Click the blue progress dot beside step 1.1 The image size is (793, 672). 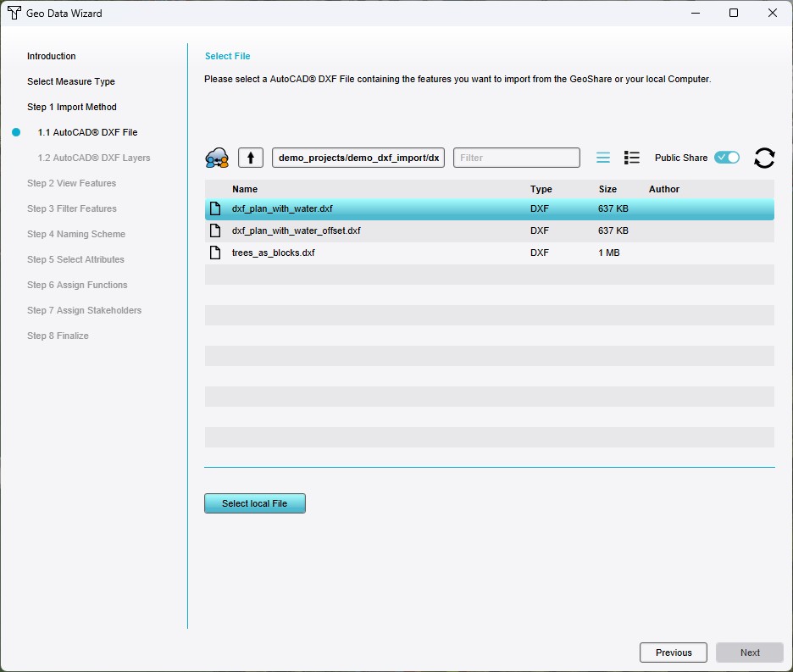[x=15, y=132]
